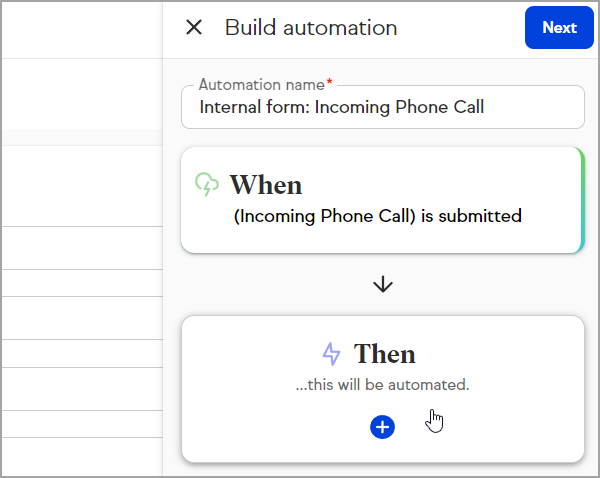Open the When trigger card
Image resolution: width=600 pixels, height=478 pixels.
pos(383,200)
